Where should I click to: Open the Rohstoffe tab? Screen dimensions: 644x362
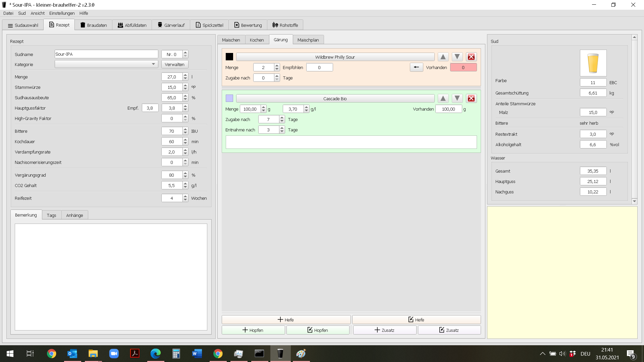pyautogui.click(x=285, y=25)
